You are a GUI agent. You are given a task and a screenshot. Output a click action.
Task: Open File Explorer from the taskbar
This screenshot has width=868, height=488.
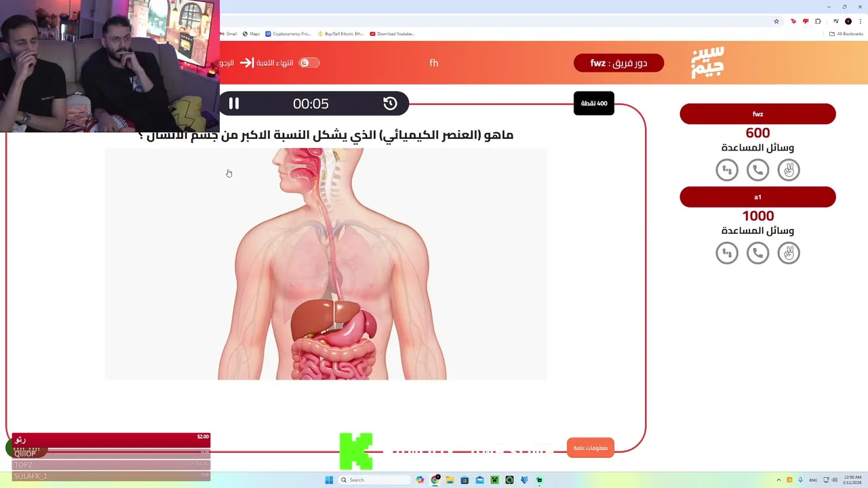[x=450, y=480]
